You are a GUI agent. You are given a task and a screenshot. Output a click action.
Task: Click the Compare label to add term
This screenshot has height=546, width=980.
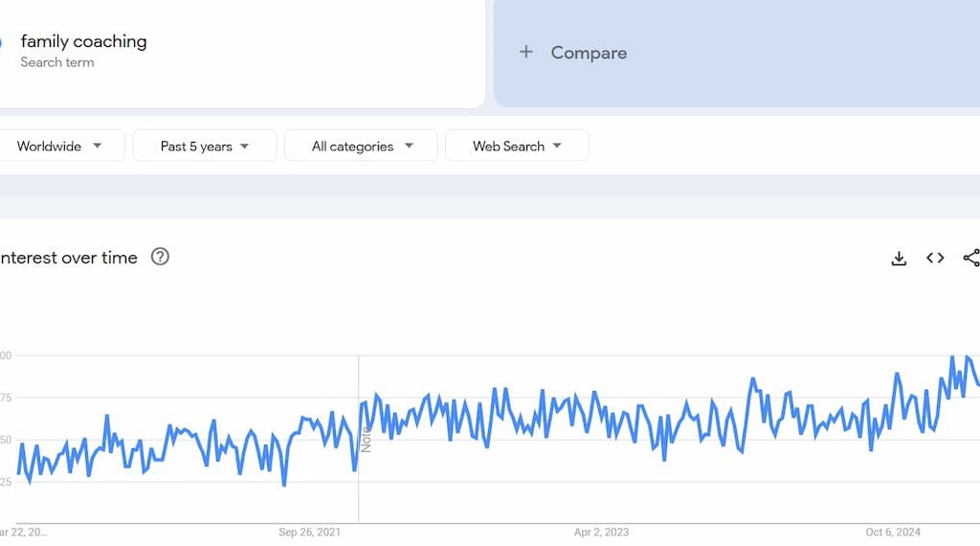[589, 53]
